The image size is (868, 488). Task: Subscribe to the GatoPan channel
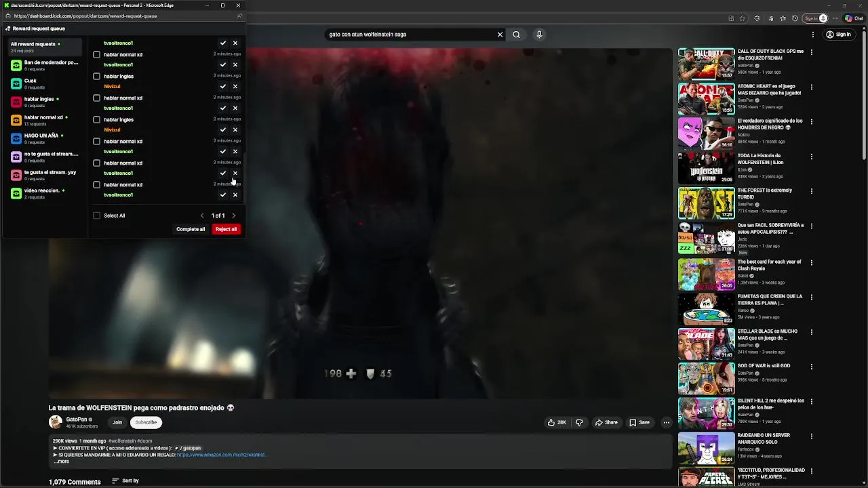[146, 422]
